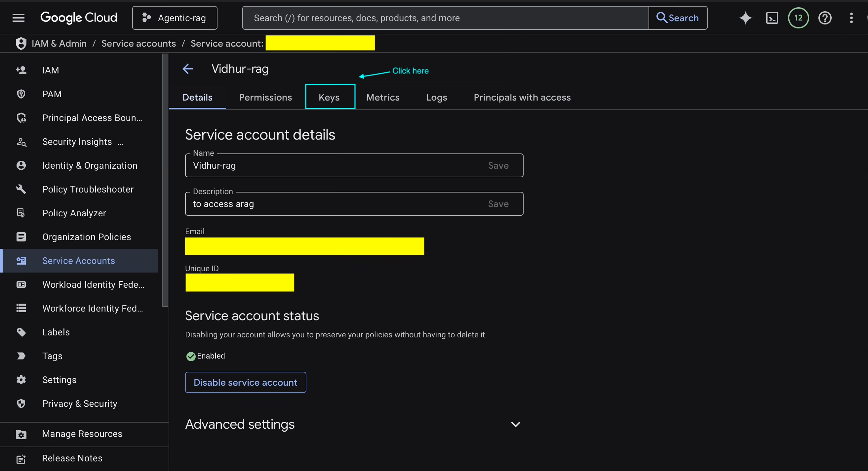Select Labels in the sidebar
The width and height of the screenshot is (868, 471).
pyautogui.click(x=56, y=332)
